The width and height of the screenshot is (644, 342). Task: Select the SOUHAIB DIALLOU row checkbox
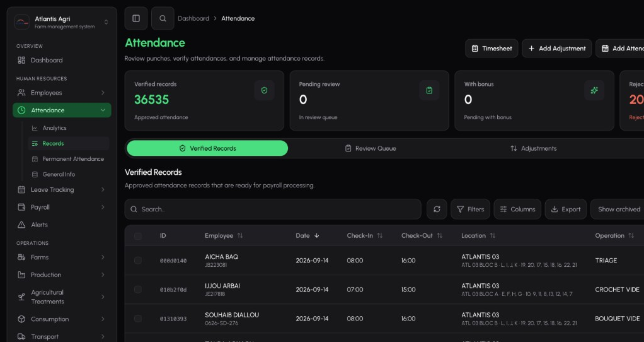point(138,319)
